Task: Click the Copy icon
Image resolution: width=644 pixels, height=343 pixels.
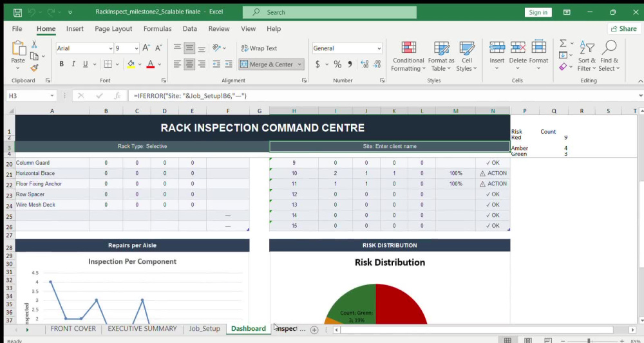Action: click(35, 56)
